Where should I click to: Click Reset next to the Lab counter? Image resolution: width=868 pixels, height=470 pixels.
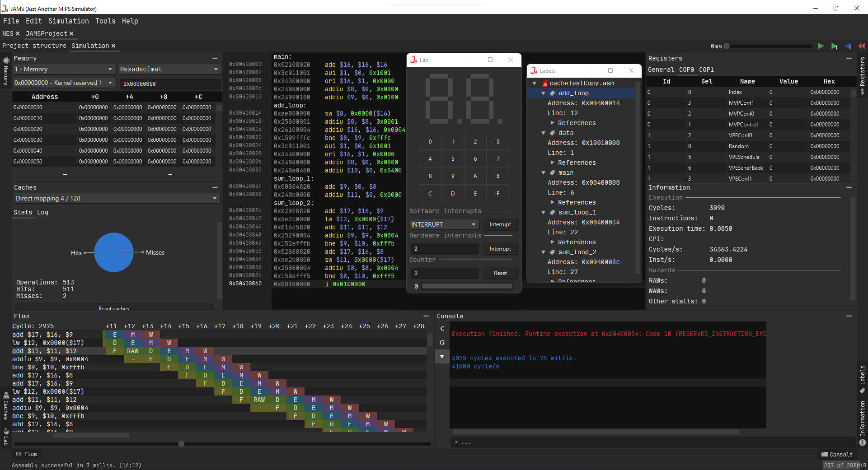click(x=500, y=273)
